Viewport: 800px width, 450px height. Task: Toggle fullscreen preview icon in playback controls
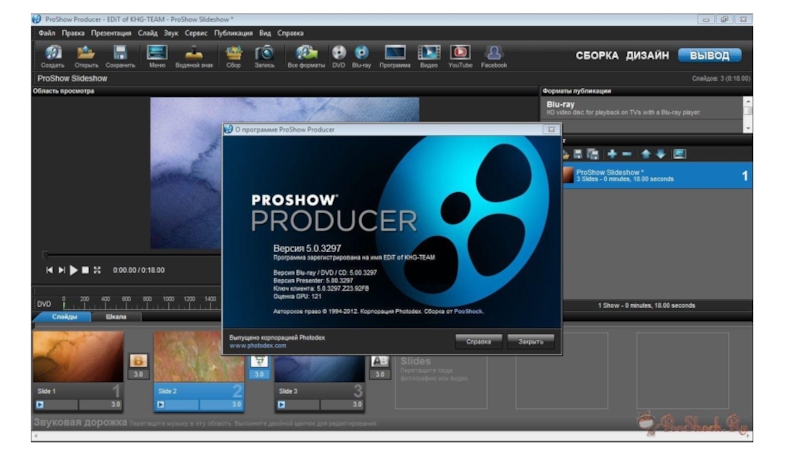(x=97, y=270)
